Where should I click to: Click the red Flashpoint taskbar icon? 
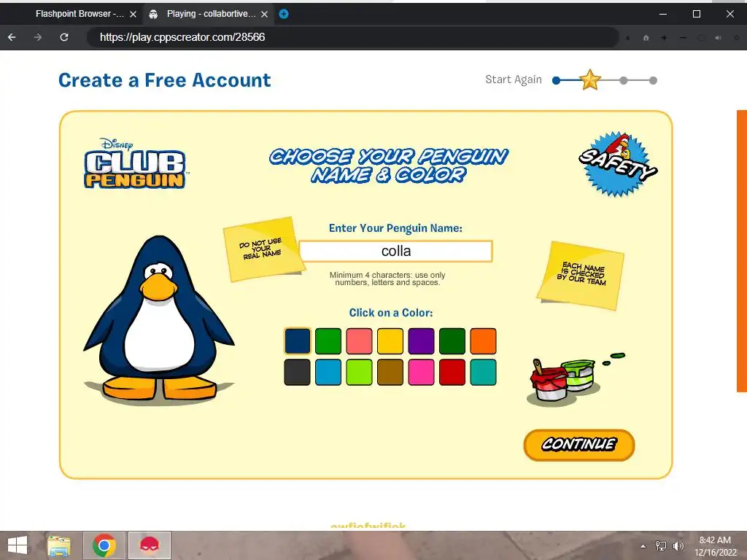point(150,545)
